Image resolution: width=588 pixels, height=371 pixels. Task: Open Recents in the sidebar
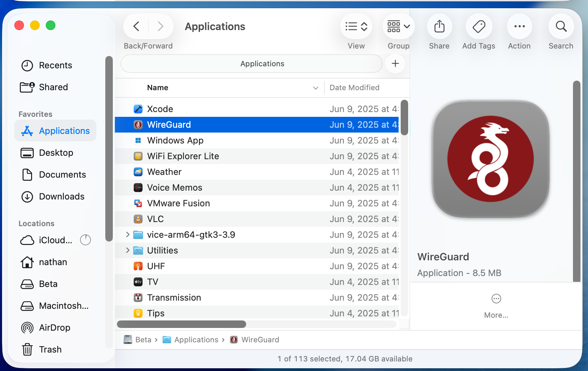[55, 65]
